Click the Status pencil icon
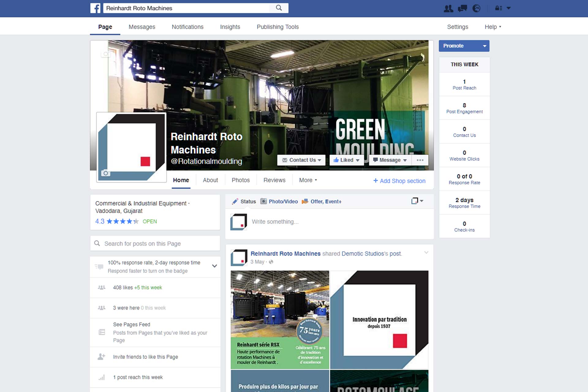588x392 pixels. [235, 201]
